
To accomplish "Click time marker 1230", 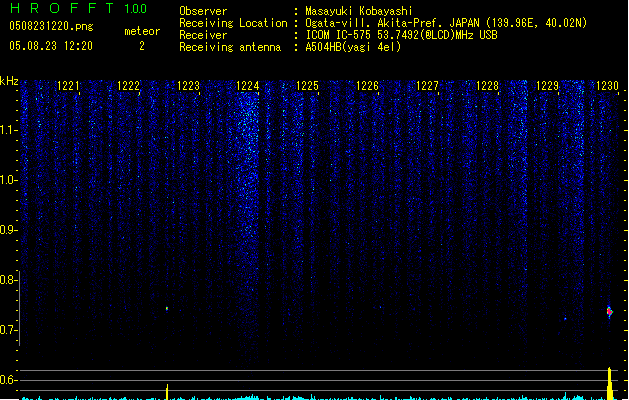I will point(607,86).
